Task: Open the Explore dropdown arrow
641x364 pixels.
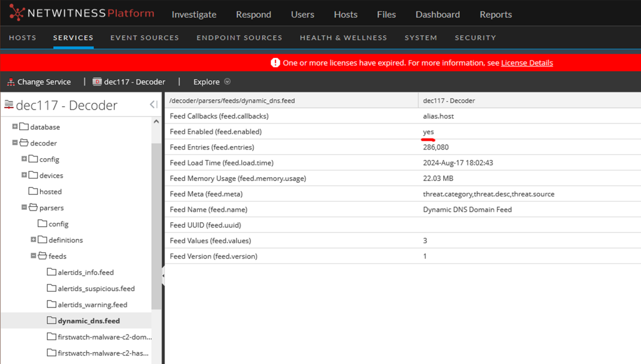Action: [227, 82]
